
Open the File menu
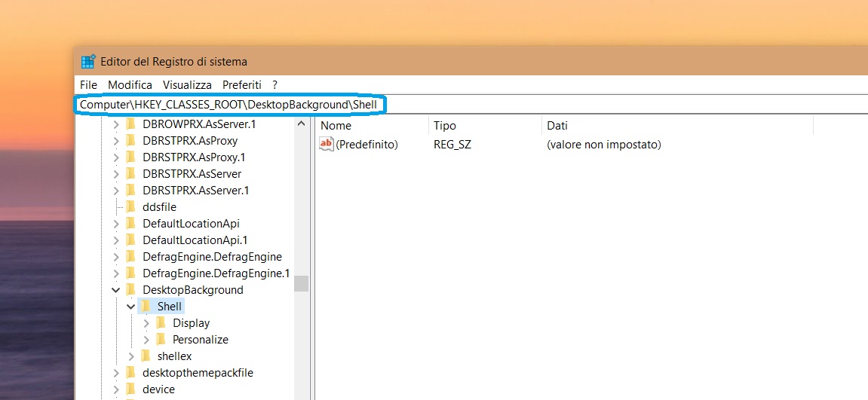click(x=88, y=85)
